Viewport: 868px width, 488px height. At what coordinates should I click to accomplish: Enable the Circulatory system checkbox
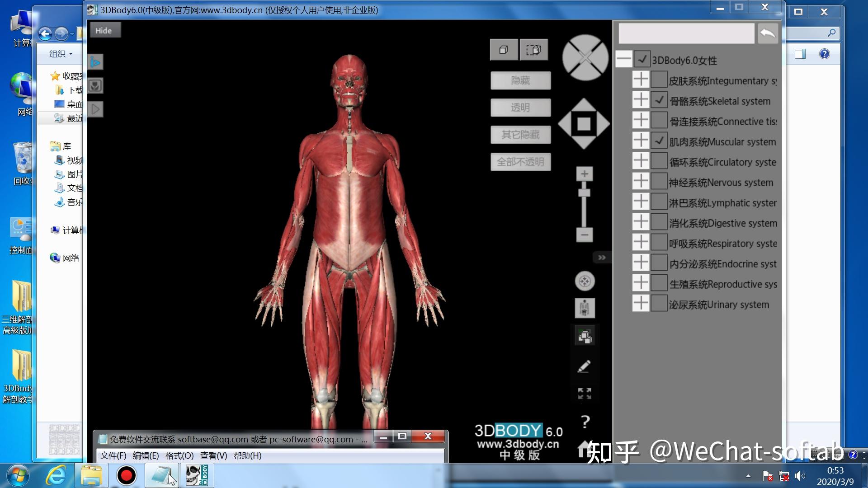(659, 161)
